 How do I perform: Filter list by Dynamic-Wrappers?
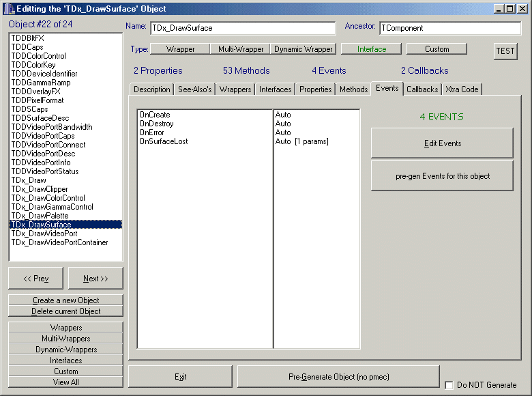66,350
